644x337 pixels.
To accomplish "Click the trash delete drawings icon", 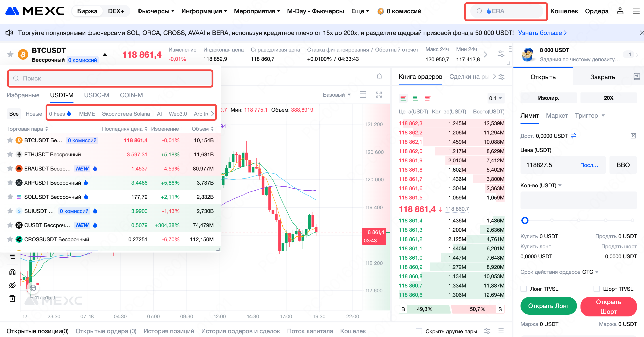I will [x=12, y=299].
